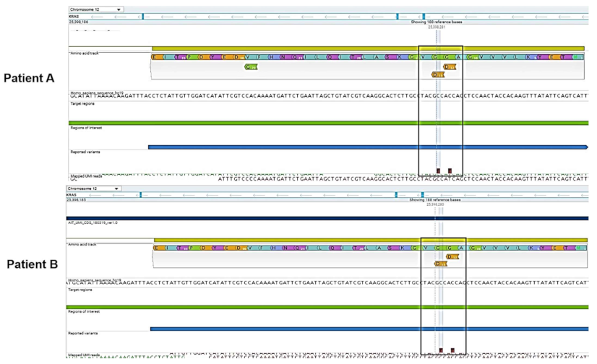
Task: Select the lower orange D variant in Patient A
Action: 437,74
